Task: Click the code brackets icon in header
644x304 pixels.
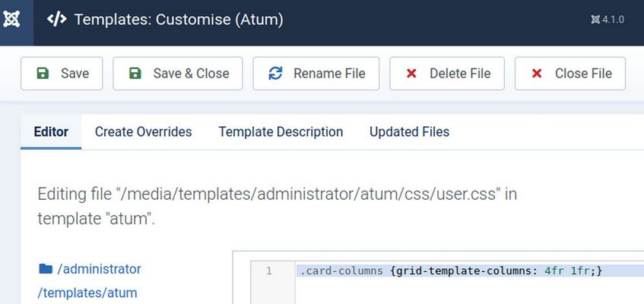Action: point(56,19)
